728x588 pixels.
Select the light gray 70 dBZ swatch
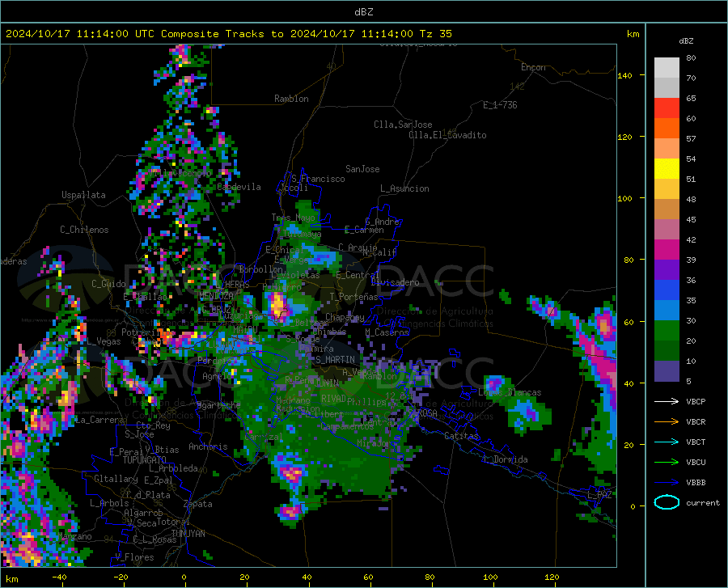tap(667, 68)
